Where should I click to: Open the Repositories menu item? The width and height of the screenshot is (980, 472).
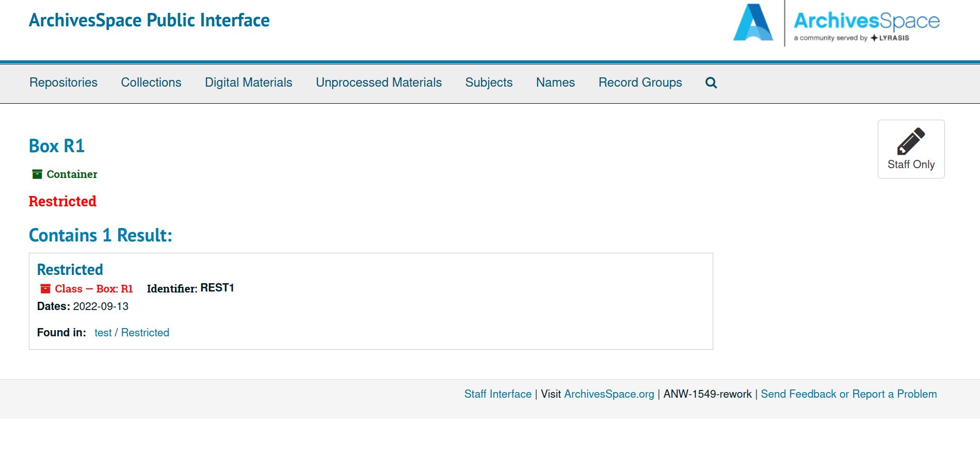[x=63, y=83]
